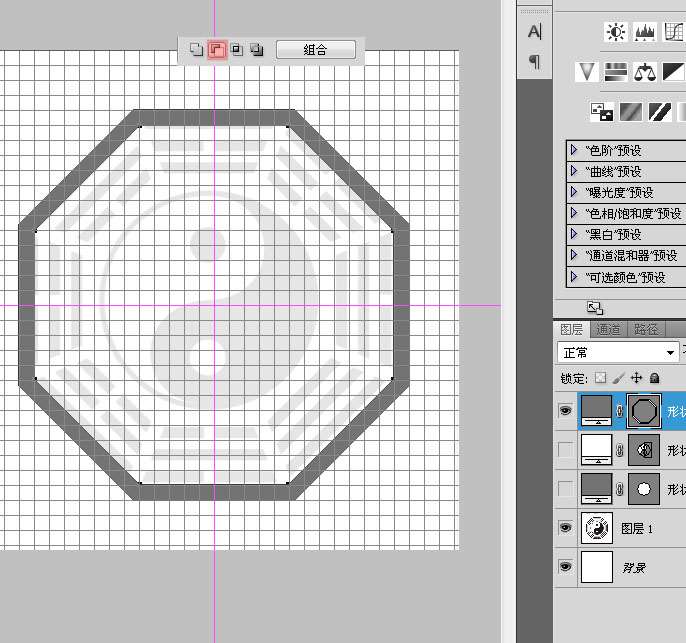Click the Brightness/Contrast adjustment icon
Viewport: 686px width, 643px height.
[615, 33]
